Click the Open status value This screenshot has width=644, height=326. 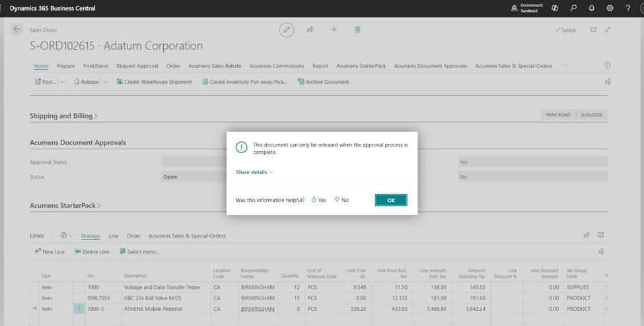[170, 177]
